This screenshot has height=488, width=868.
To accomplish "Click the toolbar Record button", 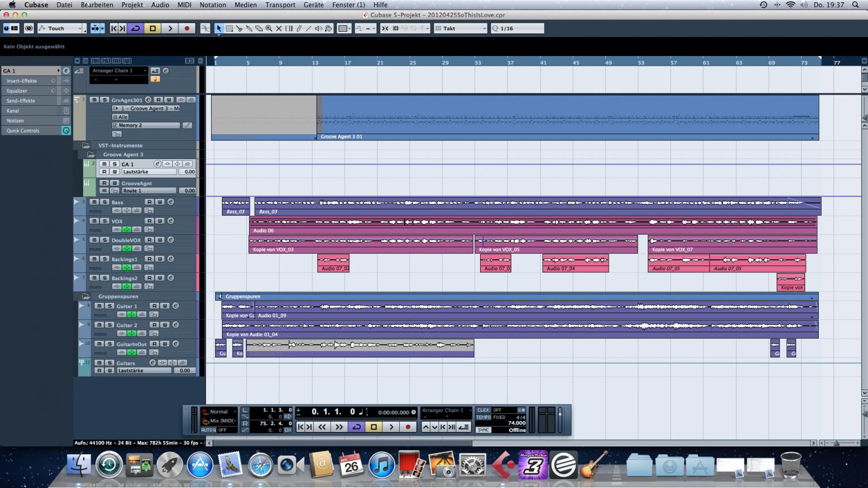I will point(187,28).
